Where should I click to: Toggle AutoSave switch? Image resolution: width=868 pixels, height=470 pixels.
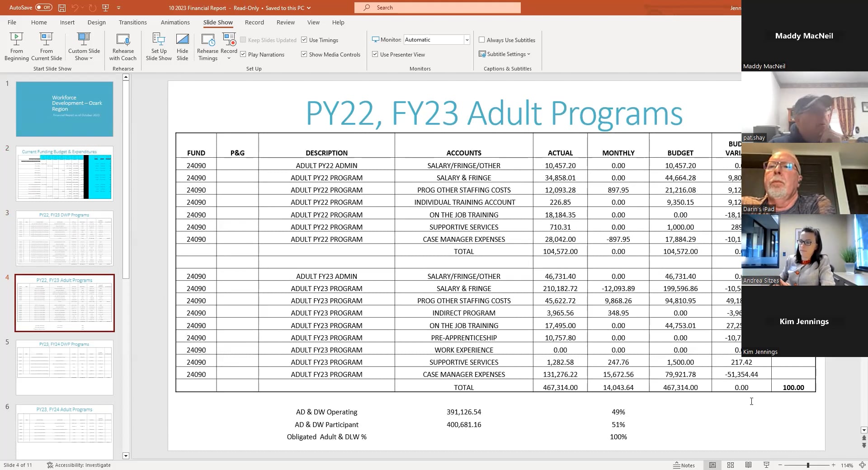click(x=44, y=8)
